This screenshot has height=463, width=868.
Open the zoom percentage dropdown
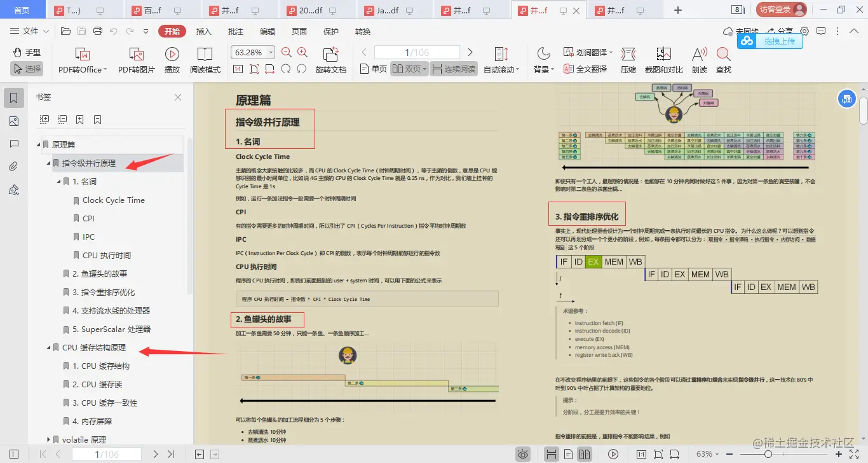click(x=269, y=52)
